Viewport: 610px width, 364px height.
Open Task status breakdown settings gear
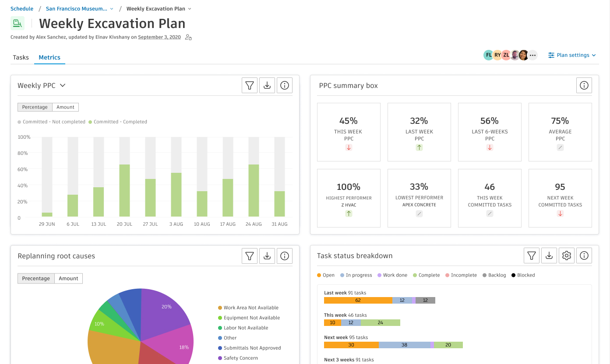(567, 256)
